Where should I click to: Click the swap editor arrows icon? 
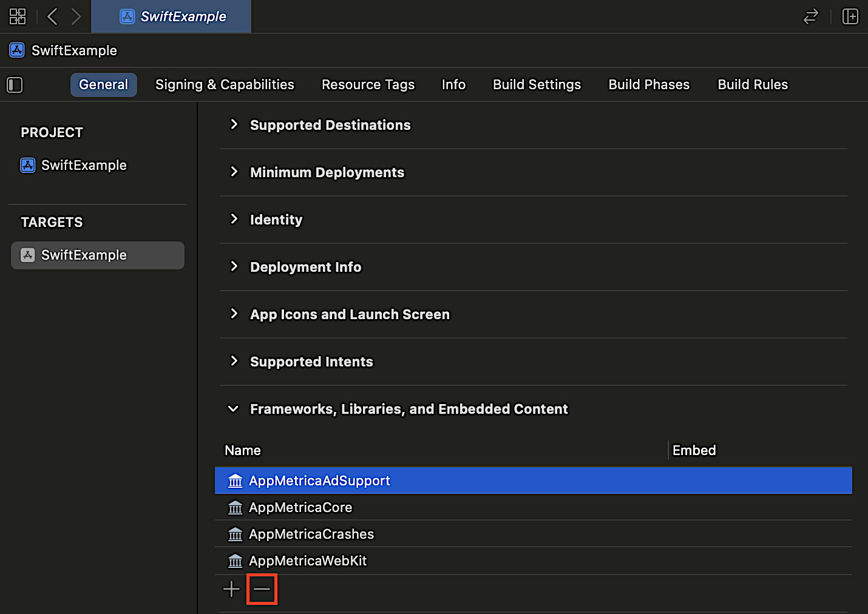(x=811, y=16)
